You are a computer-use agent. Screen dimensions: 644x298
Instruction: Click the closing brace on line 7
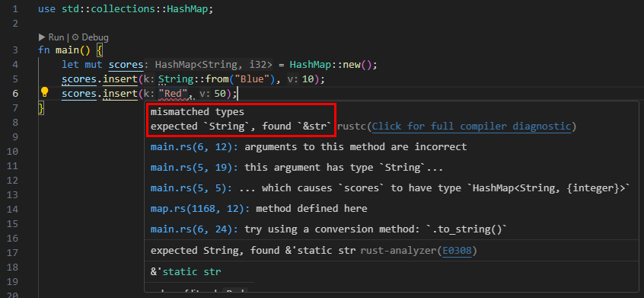(x=40, y=108)
